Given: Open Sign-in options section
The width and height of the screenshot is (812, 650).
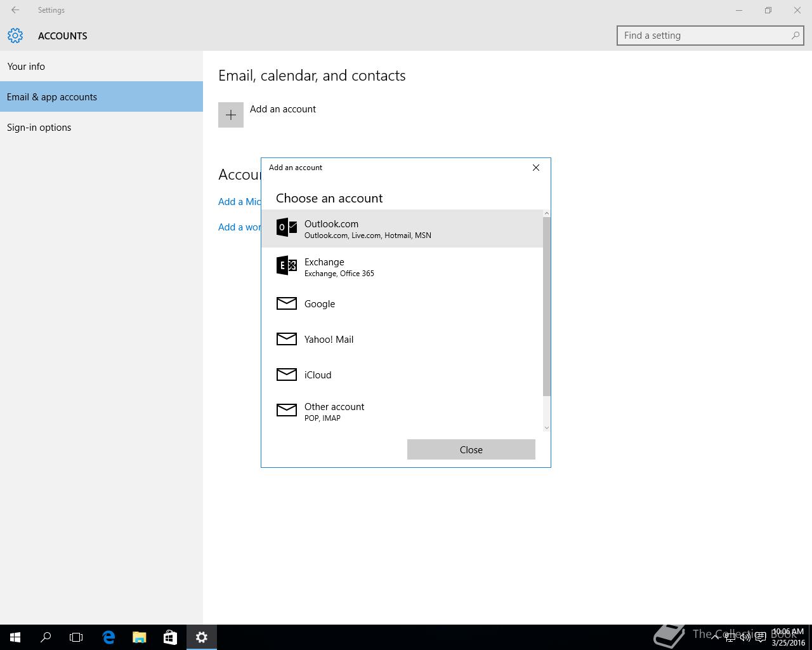Looking at the screenshot, I should [x=101, y=127].
